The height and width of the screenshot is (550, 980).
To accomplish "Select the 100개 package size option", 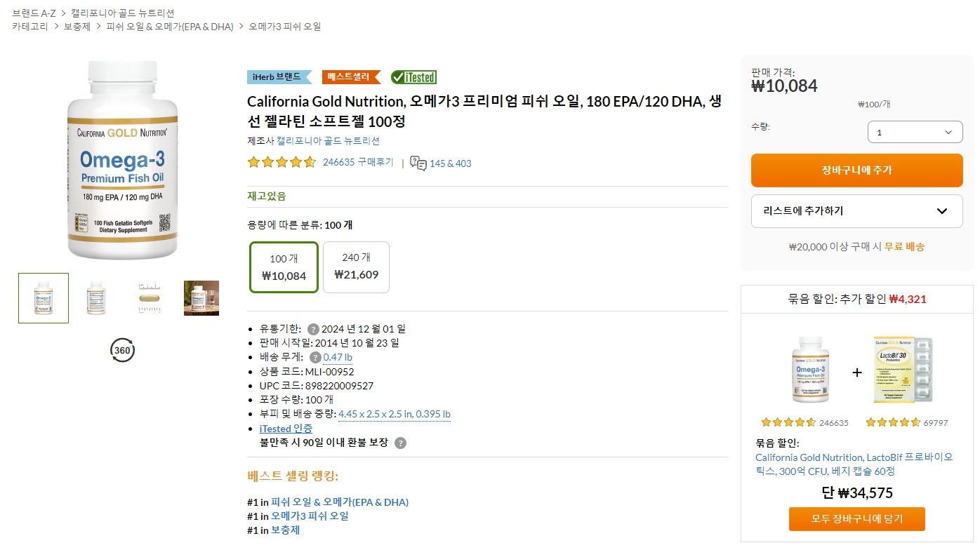I will coord(284,267).
